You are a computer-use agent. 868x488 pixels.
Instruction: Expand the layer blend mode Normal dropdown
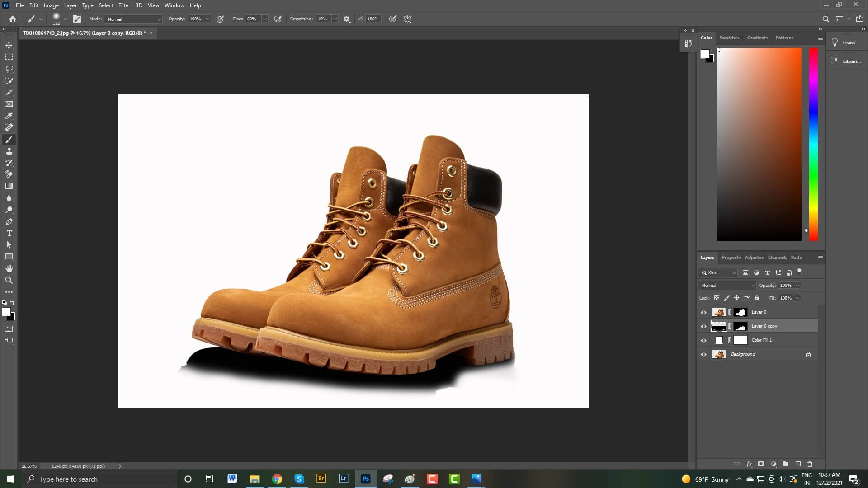pyautogui.click(x=727, y=285)
